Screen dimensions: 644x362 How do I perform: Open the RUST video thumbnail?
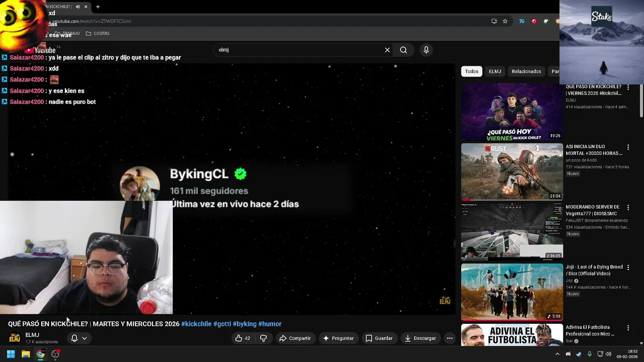point(512,171)
